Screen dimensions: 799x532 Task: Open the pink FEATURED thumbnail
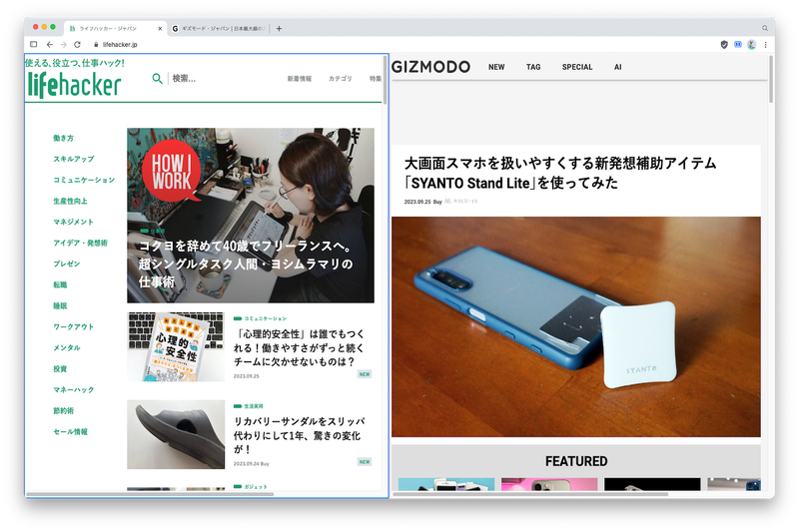[x=549, y=484]
